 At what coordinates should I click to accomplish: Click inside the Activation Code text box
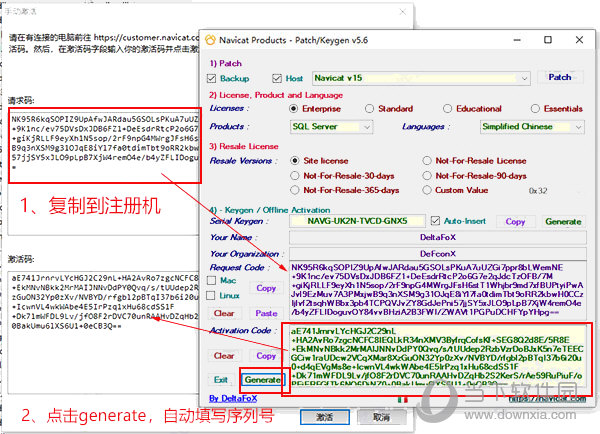tap(437, 354)
